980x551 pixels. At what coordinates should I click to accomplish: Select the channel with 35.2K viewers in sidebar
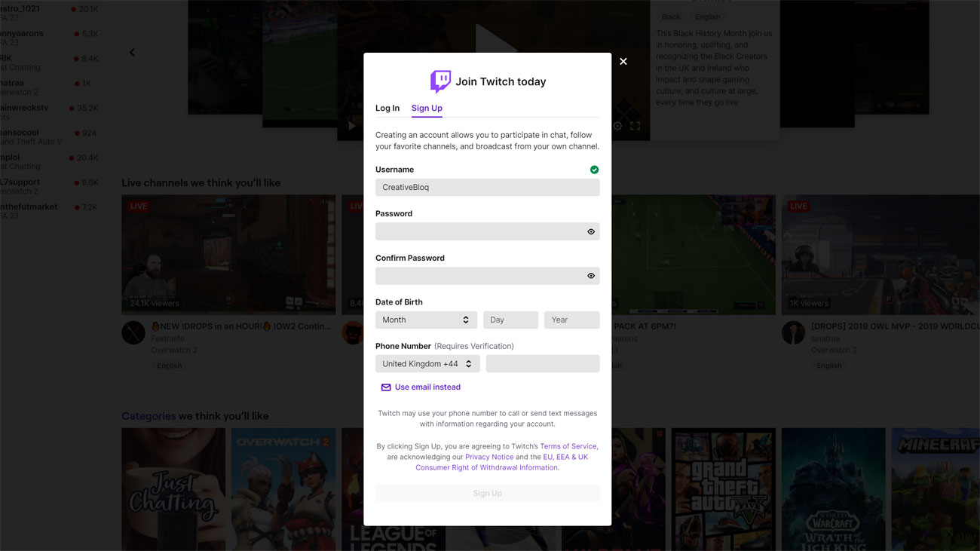[49, 112]
